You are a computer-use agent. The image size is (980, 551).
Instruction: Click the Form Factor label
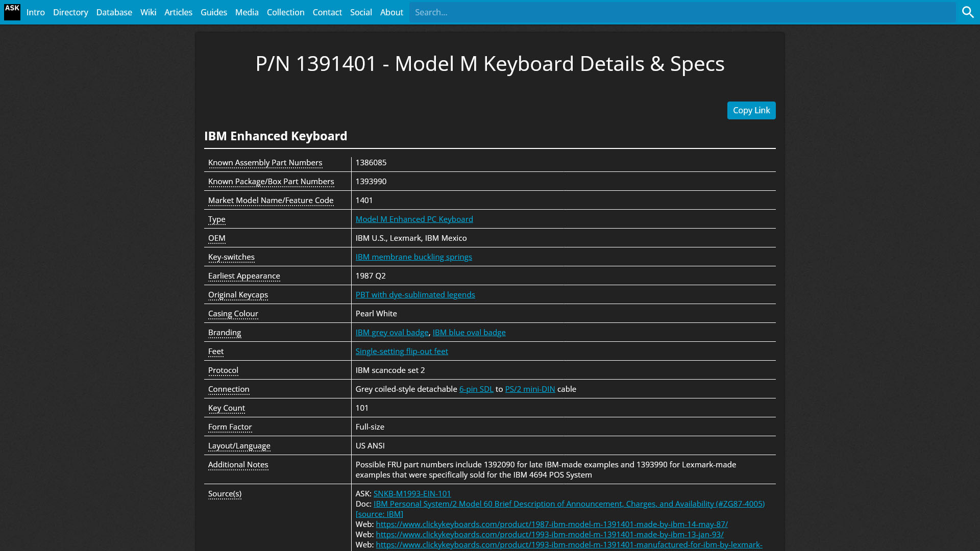230,427
